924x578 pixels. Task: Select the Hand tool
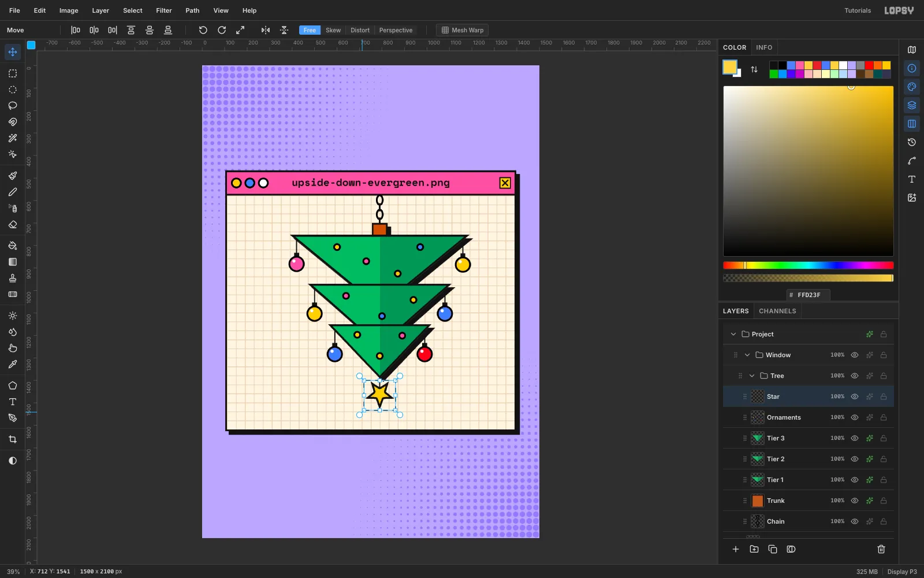tap(13, 348)
